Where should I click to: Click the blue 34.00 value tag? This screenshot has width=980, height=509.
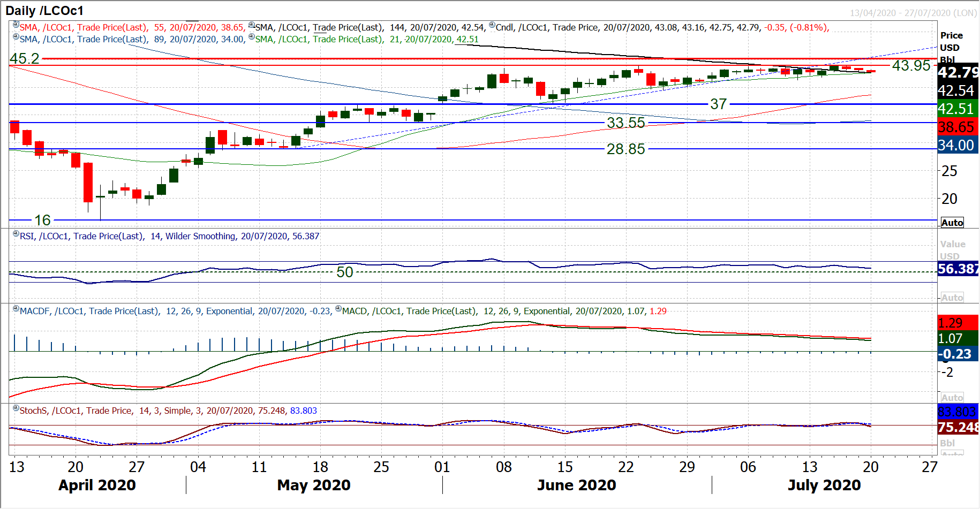click(x=958, y=145)
